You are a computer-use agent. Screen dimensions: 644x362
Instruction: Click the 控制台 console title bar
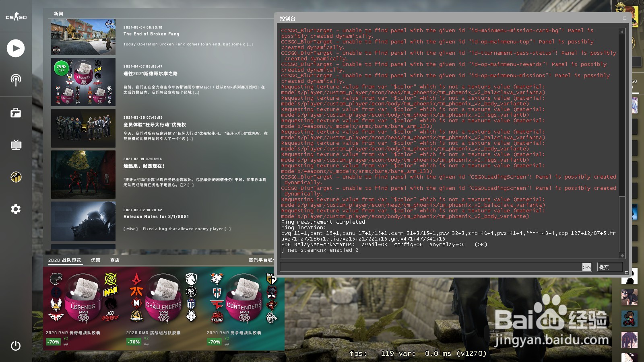pos(452,19)
